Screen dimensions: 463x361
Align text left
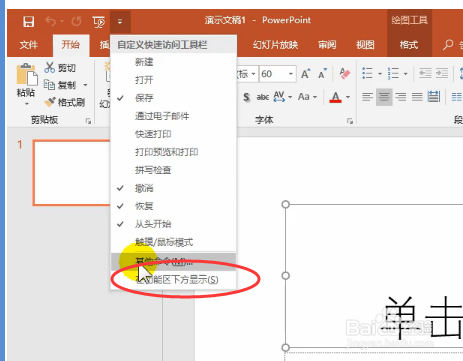pos(367,97)
